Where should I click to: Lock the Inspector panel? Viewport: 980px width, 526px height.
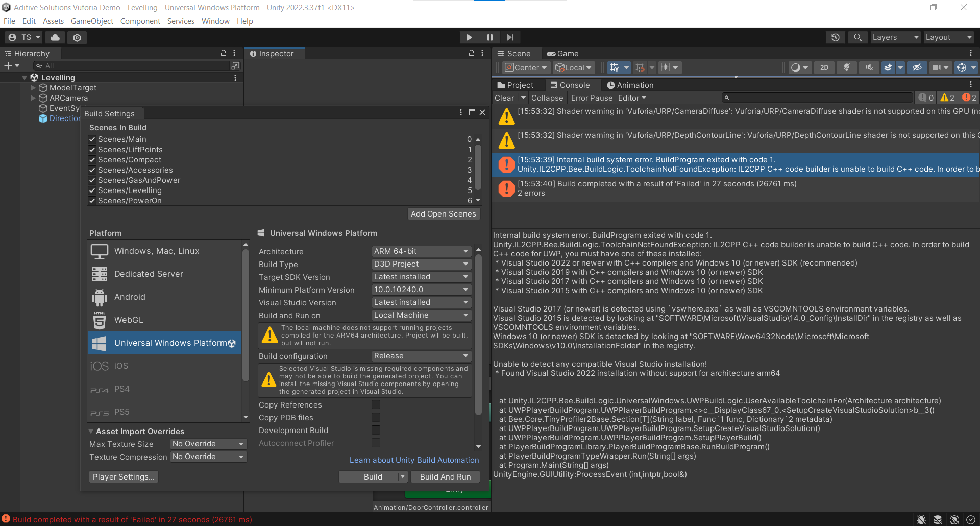[x=472, y=53]
